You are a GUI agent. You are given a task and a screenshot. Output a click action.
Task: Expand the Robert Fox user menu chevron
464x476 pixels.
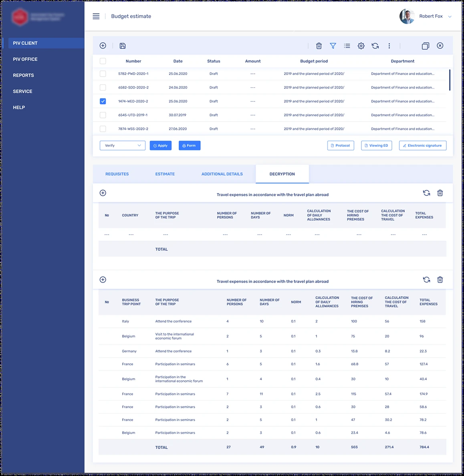coord(450,17)
